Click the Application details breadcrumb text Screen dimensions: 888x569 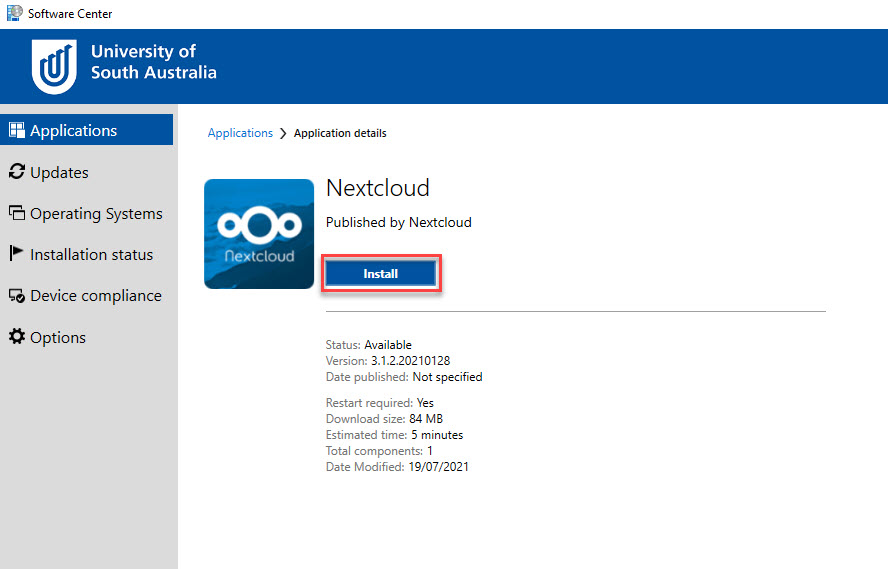click(x=340, y=133)
